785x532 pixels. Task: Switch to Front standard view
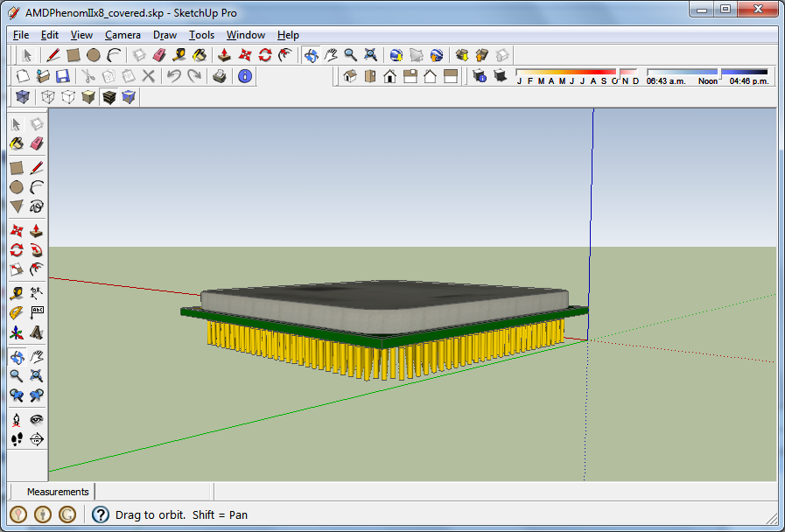pos(390,76)
